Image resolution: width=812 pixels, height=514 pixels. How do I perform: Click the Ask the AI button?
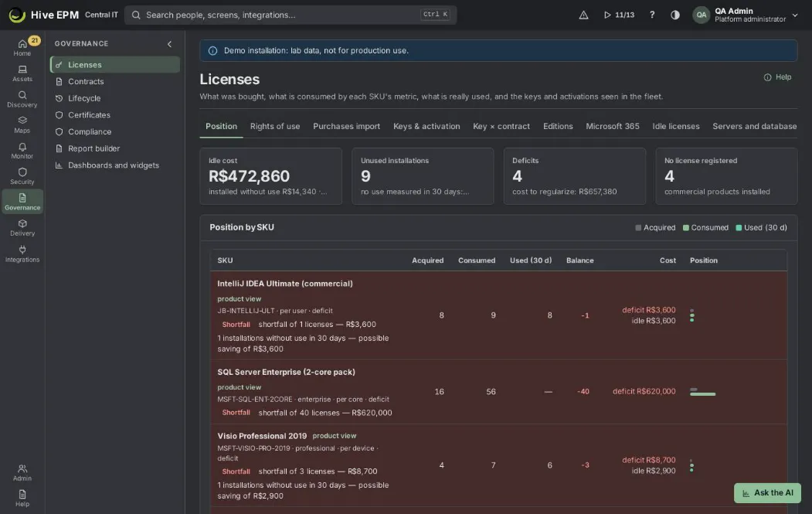coord(767,493)
